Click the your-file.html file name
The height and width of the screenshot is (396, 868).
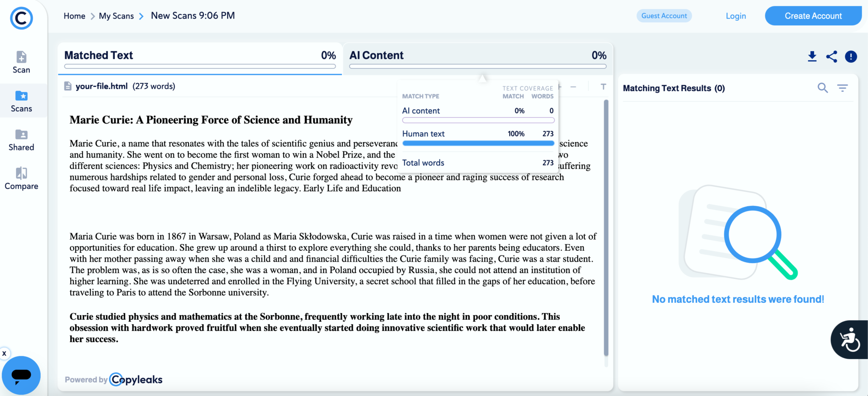(x=102, y=86)
